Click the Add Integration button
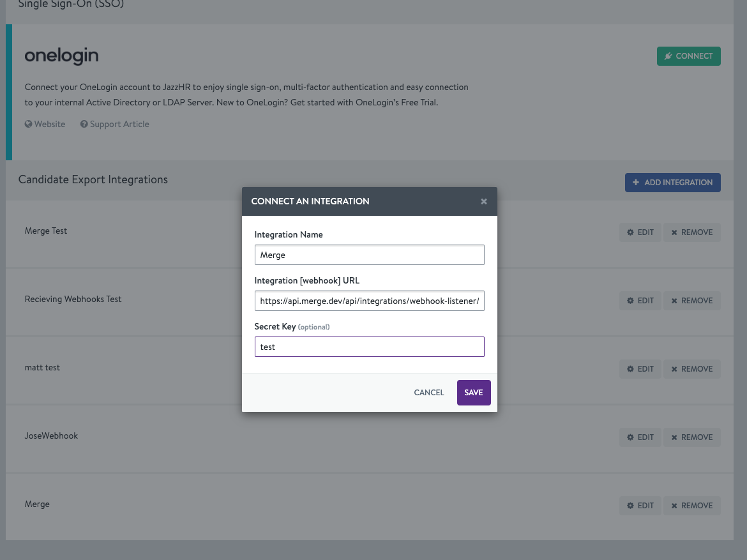The width and height of the screenshot is (747, 560). [x=672, y=183]
